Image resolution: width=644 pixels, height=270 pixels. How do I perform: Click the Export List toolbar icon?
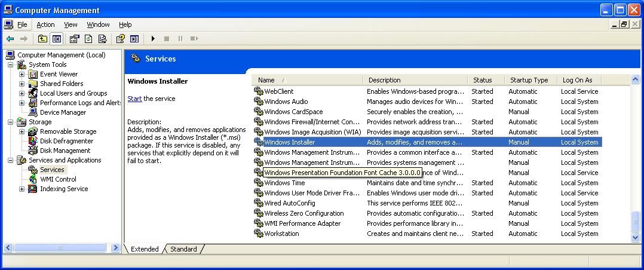[x=102, y=39]
